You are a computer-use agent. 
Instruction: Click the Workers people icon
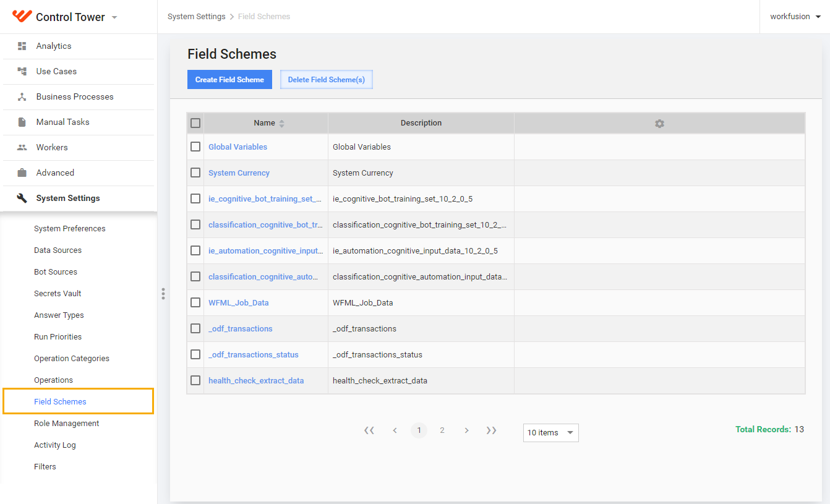coord(22,148)
